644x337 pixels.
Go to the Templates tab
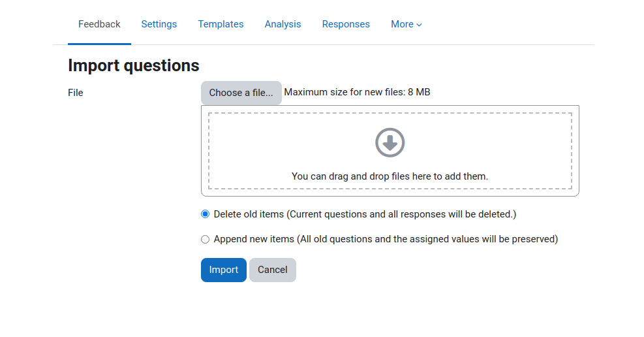221,24
